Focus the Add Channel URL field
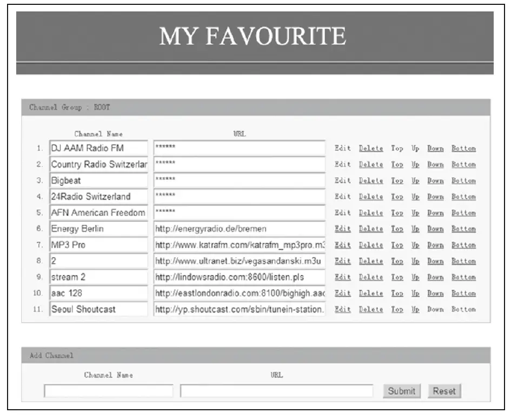The image size is (511, 420). [x=276, y=391]
